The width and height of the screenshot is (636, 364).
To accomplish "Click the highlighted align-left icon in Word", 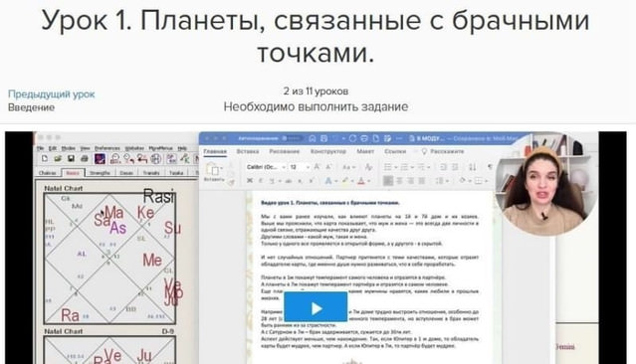I will tap(388, 180).
